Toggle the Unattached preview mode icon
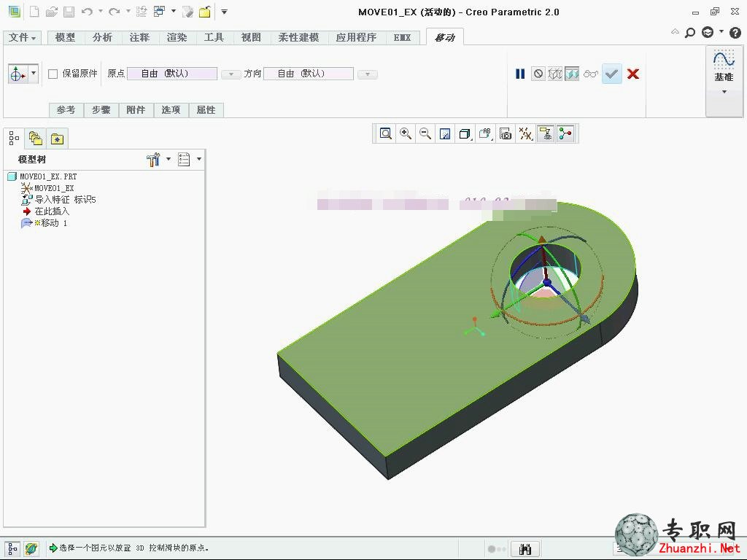Image resolution: width=747 pixels, height=560 pixels. point(555,74)
